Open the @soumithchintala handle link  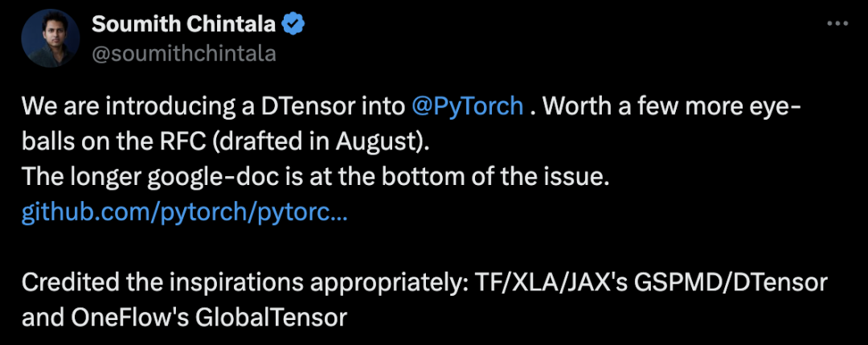pyautogui.click(x=184, y=54)
